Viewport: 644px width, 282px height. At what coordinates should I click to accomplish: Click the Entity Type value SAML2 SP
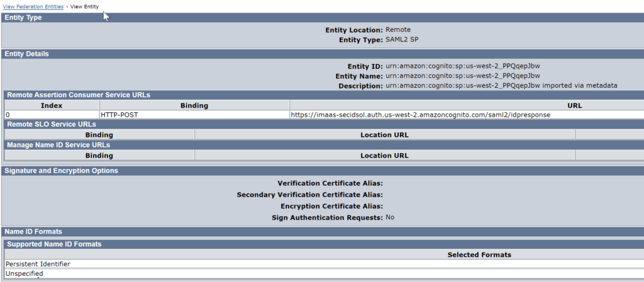[401, 40]
